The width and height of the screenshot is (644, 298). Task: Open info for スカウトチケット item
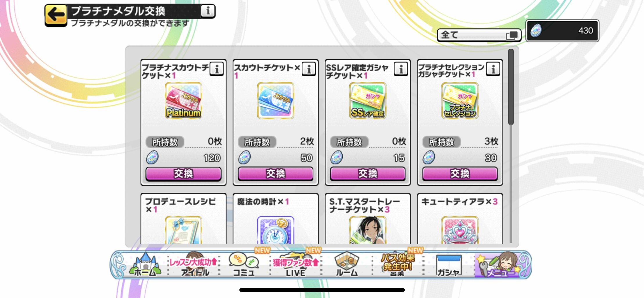click(309, 69)
